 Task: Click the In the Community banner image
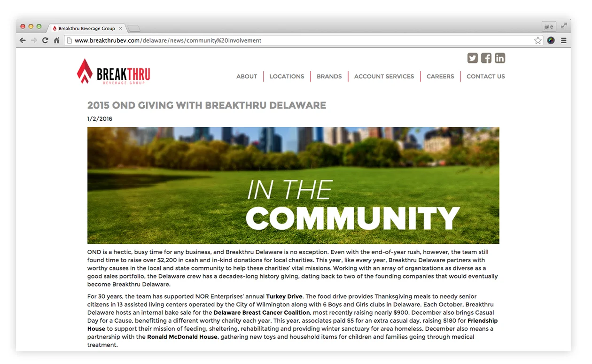(x=293, y=186)
